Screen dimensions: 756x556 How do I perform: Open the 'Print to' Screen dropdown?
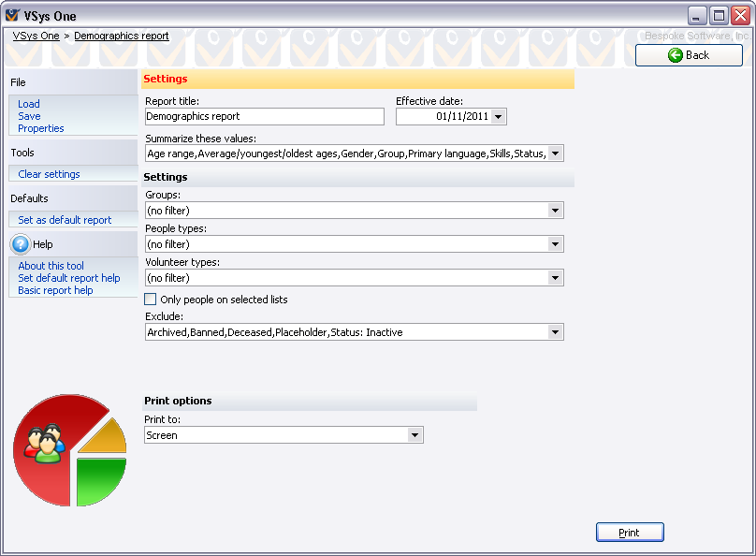pyautogui.click(x=414, y=435)
